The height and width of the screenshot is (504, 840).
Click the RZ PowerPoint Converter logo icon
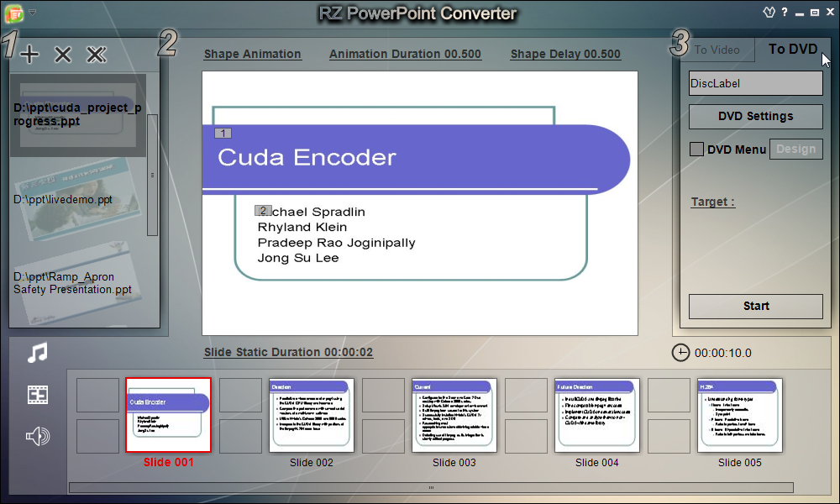[x=13, y=12]
